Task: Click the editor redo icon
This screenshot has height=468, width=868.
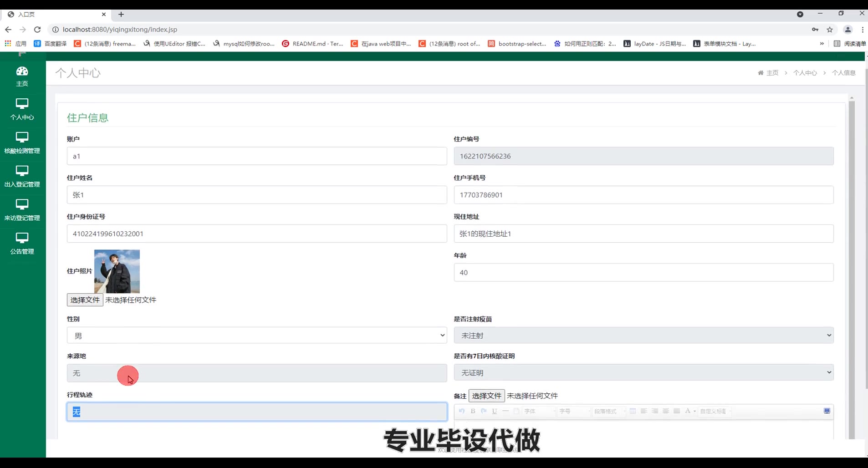Action: point(484,411)
